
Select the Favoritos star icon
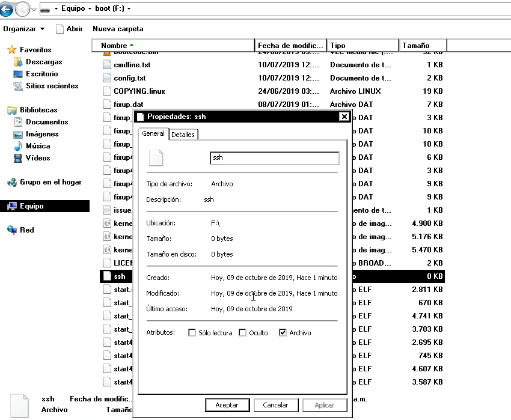pyautogui.click(x=12, y=50)
